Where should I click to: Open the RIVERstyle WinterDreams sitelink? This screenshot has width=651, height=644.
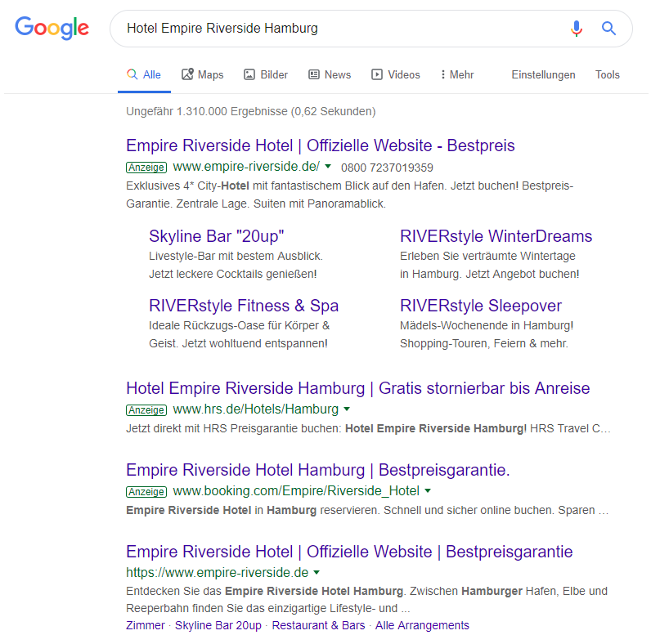click(x=496, y=236)
